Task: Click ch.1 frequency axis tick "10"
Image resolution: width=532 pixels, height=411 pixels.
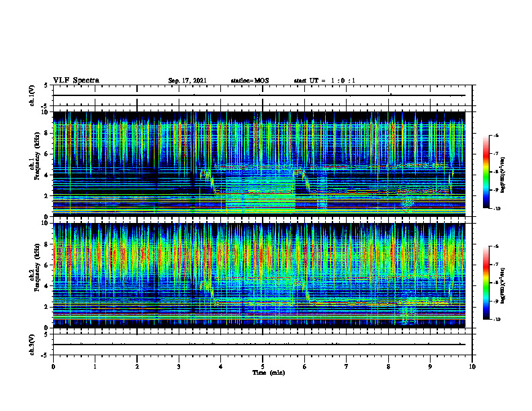Action: (46, 112)
